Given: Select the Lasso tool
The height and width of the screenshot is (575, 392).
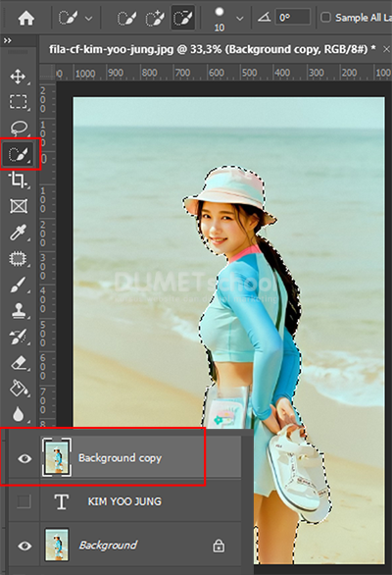Looking at the screenshot, I should pyautogui.click(x=19, y=128).
